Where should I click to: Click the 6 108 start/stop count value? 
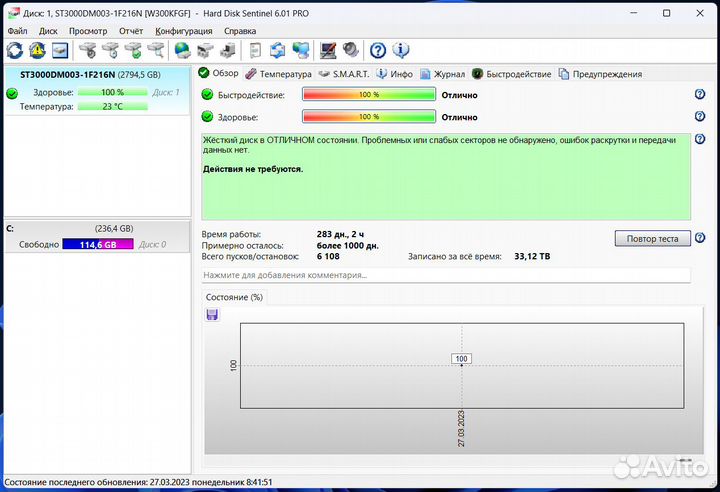pos(328,256)
